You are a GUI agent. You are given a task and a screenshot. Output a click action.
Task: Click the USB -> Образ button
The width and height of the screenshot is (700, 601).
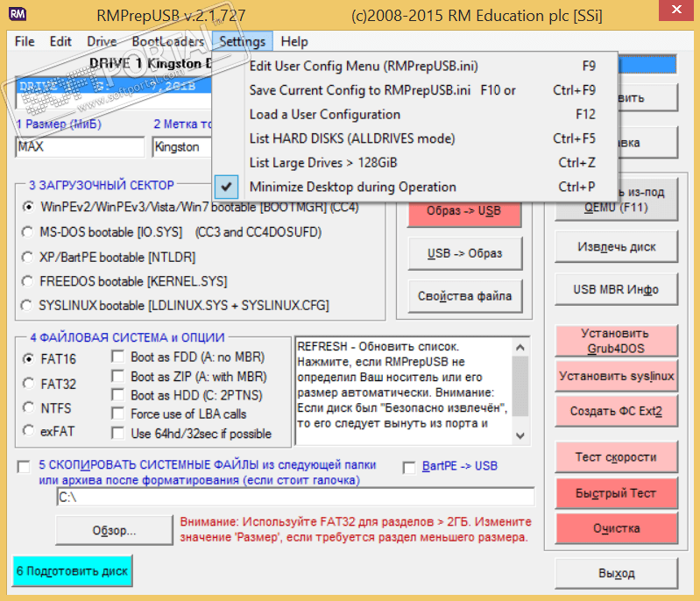pyautogui.click(x=464, y=253)
